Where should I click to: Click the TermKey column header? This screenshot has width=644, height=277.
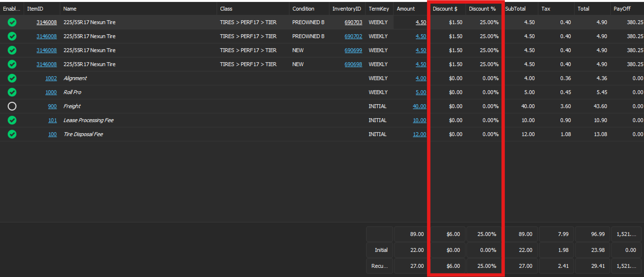379,9
